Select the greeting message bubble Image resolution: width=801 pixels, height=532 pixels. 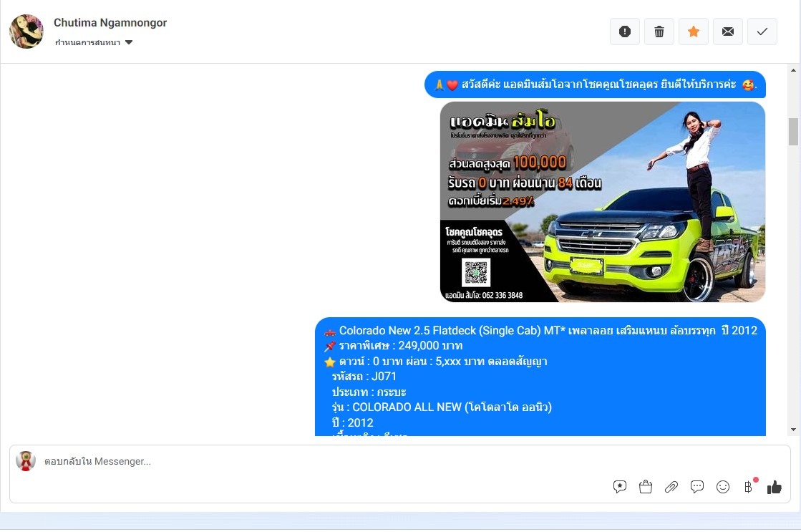(595, 84)
